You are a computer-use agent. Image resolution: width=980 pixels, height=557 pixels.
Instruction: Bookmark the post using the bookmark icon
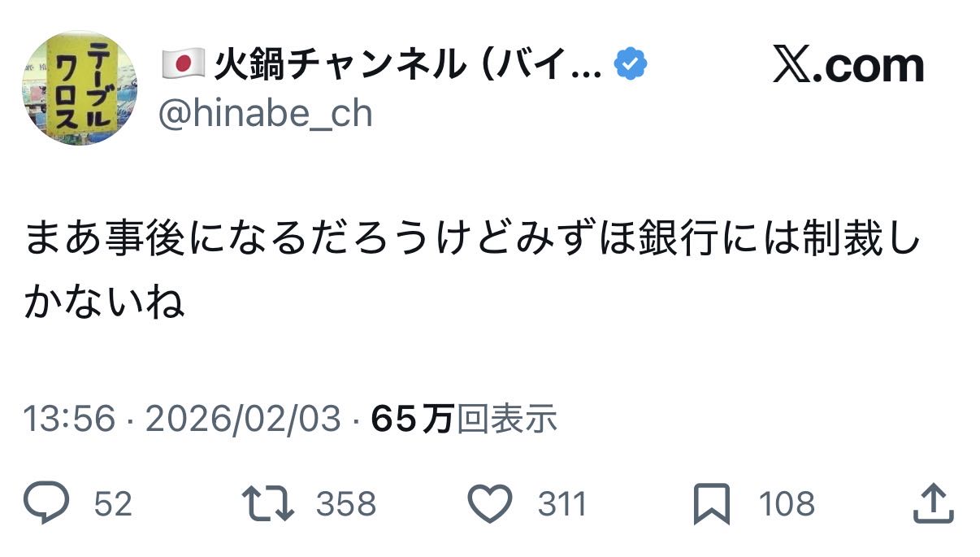(x=712, y=504)
